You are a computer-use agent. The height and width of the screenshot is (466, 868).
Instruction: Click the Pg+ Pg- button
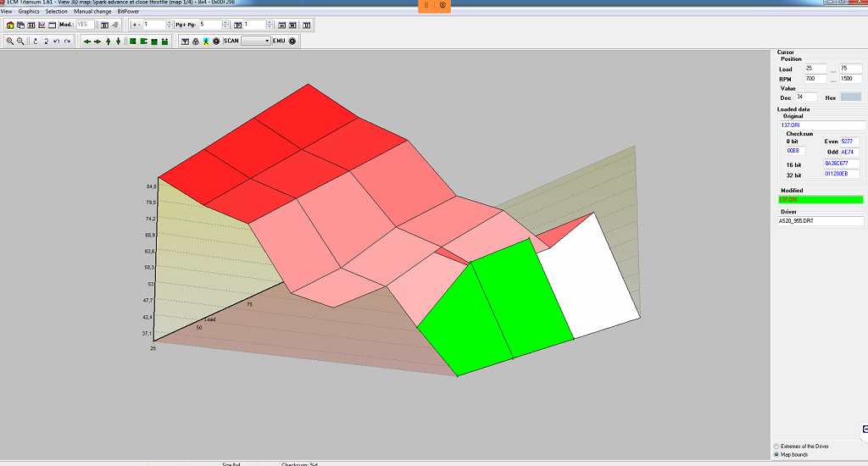(x=186, y=25)
